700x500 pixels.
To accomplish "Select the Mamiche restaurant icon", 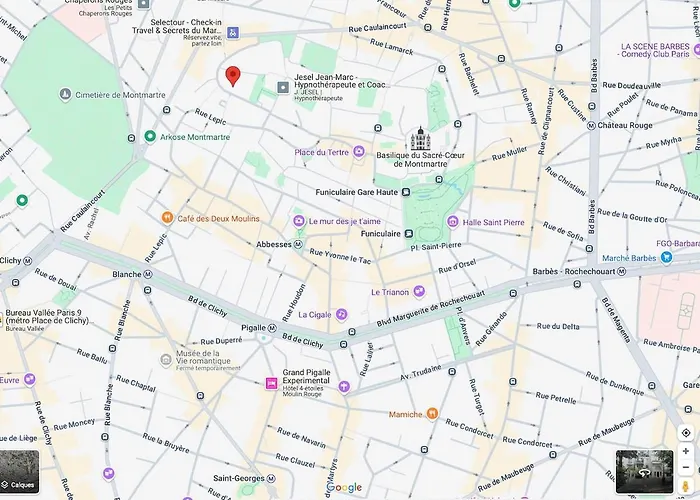I will 432,414.
